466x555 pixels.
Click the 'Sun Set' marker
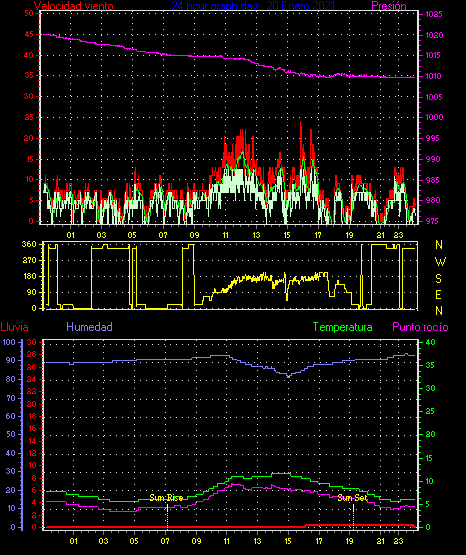coord(352,498)
